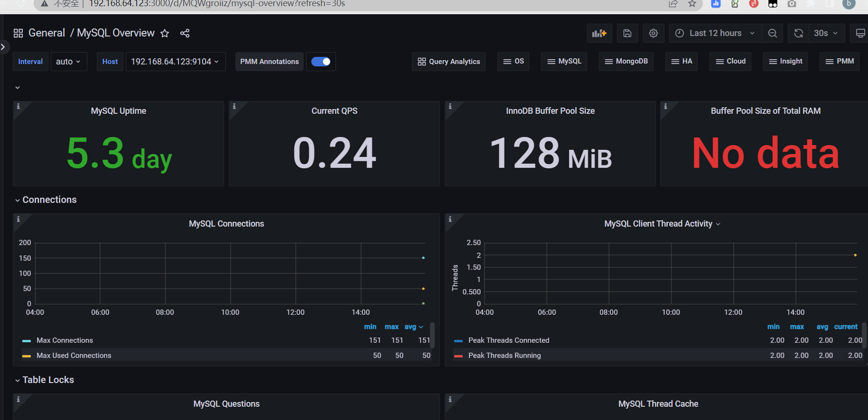Screen dimensions: 868x420
Task: Sort Connections legend by min column
Action: point(370,327)
